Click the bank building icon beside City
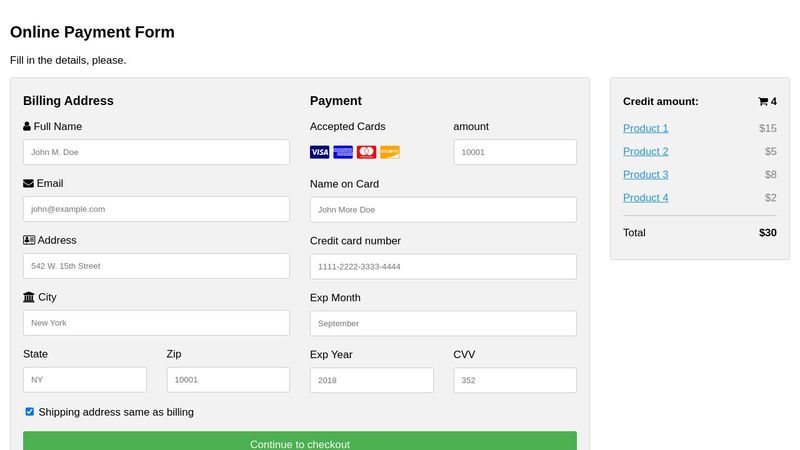 point(28,298)
